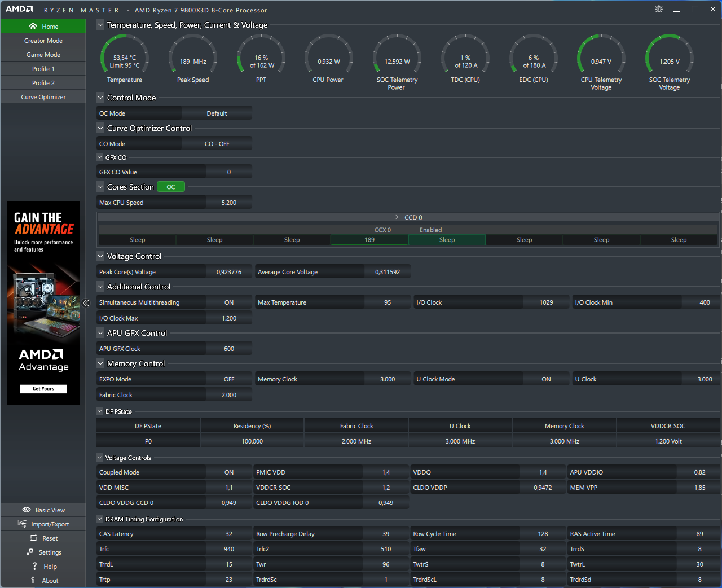The height and width of the screenshot is (588, 722).
Task: Click the Import/Export icon
Action: [22, 524]
